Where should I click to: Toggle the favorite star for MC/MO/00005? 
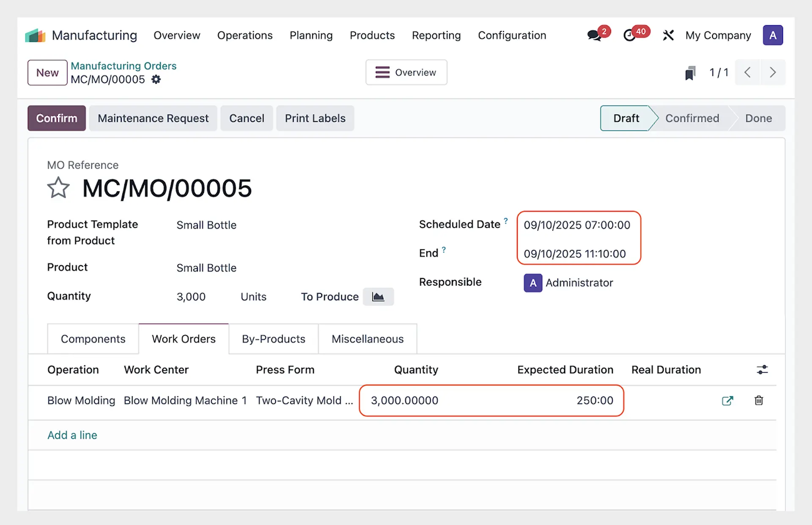click(58, 188)
